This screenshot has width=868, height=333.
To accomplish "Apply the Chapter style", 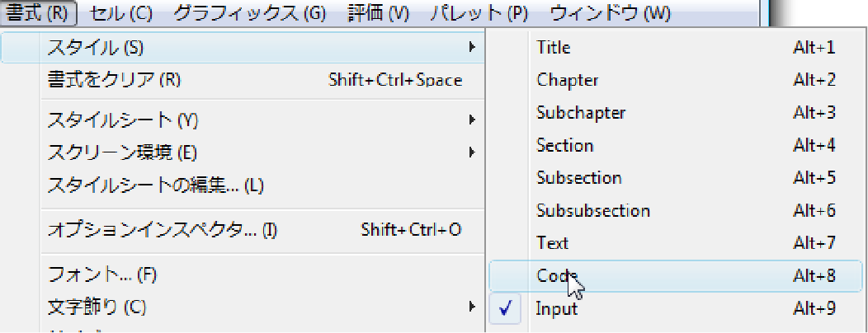I will [x=676, y=80].
